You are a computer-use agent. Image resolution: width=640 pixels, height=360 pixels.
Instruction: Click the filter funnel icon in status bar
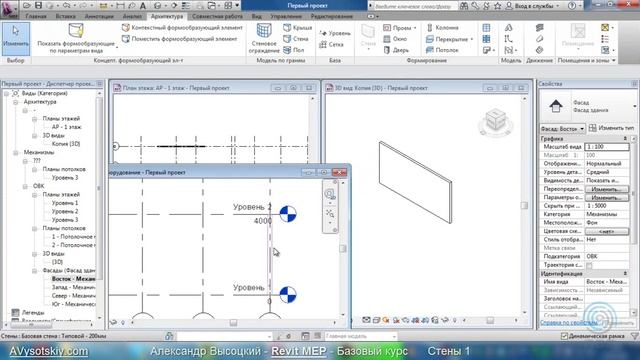(x=634, y=336)
